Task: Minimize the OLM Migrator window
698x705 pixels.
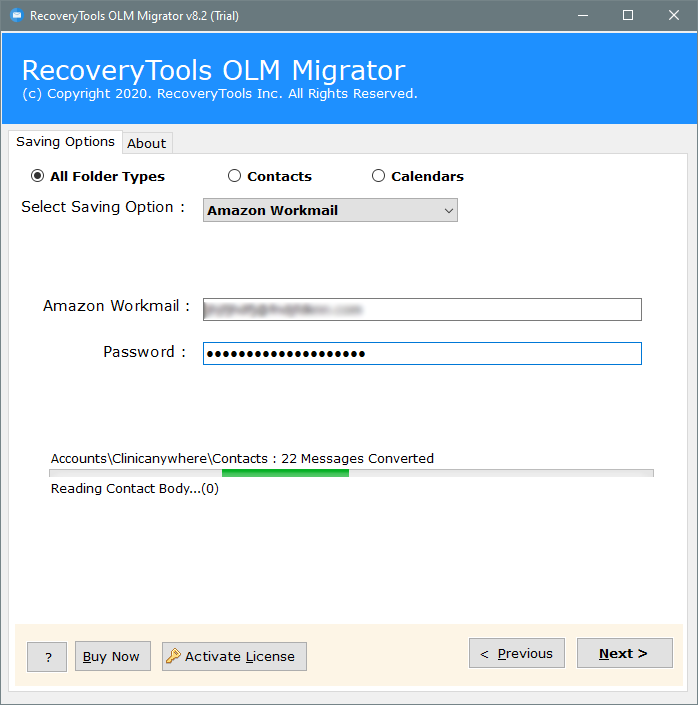Action: pos(583,15)
